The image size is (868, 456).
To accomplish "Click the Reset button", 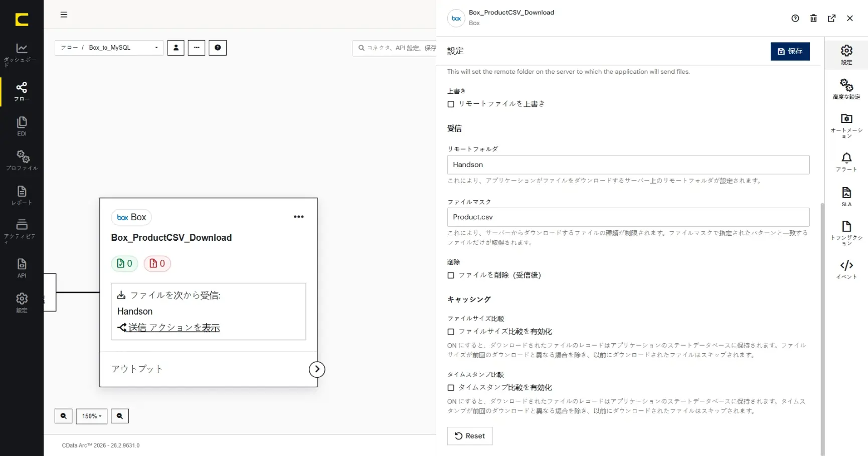I will click(x=470, y=436).
